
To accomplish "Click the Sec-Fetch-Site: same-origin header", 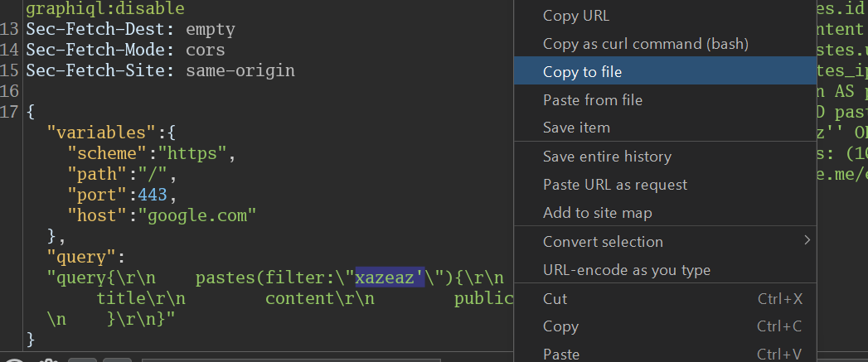I will click(161, 71).
